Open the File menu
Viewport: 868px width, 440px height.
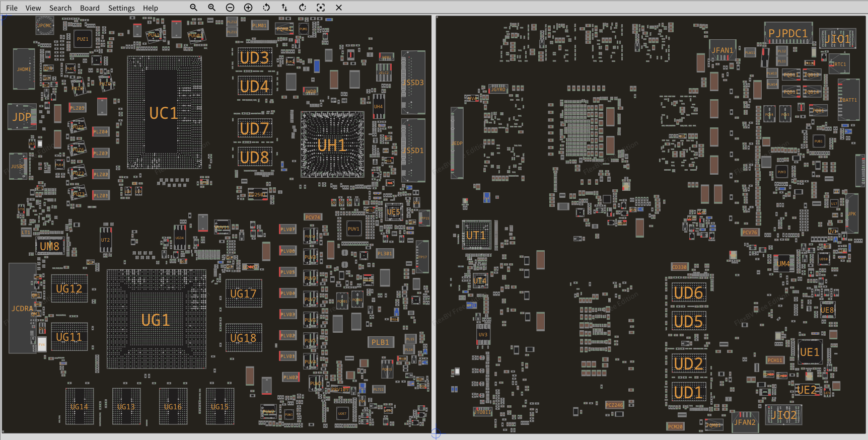[x=12, y=8]
